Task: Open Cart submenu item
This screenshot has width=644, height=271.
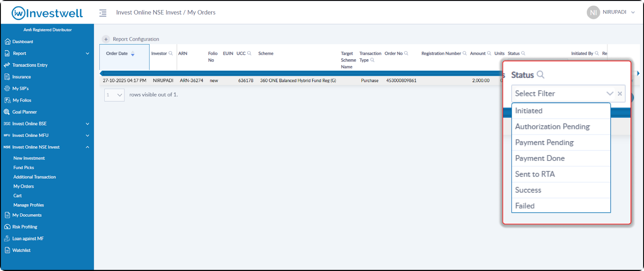Action: [x=18, y=196]
